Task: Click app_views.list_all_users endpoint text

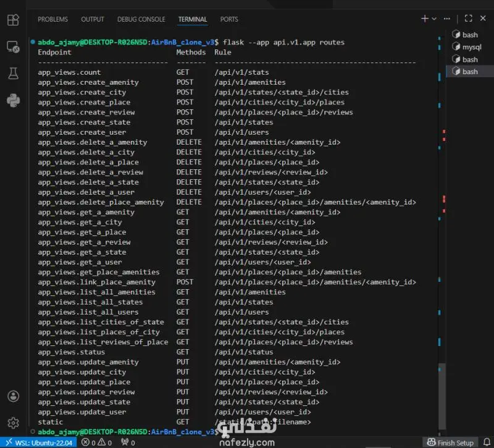Action: pos(88,313)
